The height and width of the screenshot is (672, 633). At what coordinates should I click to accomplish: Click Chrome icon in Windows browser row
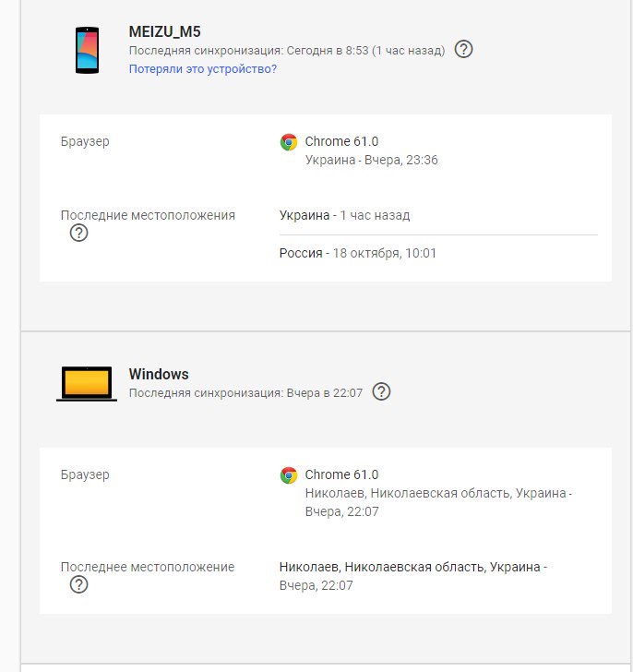click(x=289, y=475)
